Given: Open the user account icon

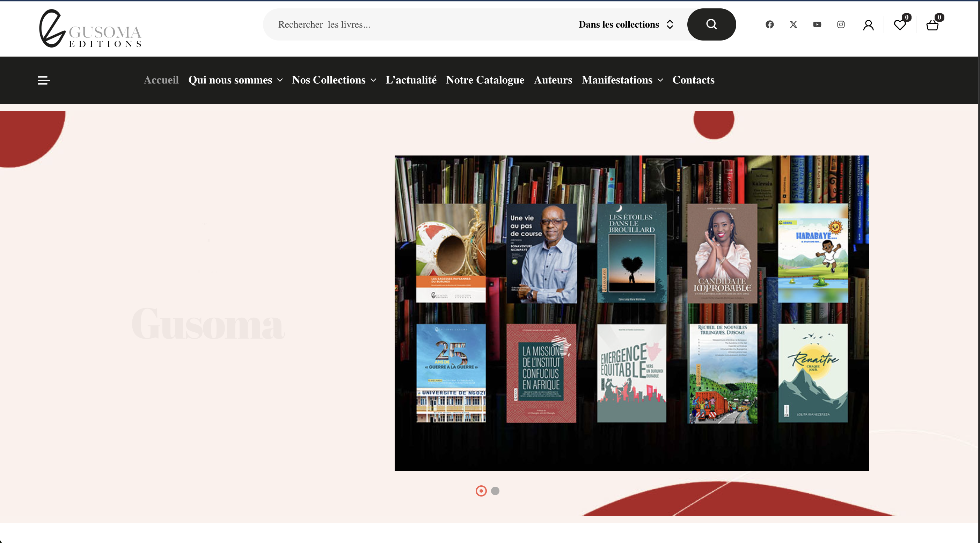Looking at the screenshot, I should [868, 25].
